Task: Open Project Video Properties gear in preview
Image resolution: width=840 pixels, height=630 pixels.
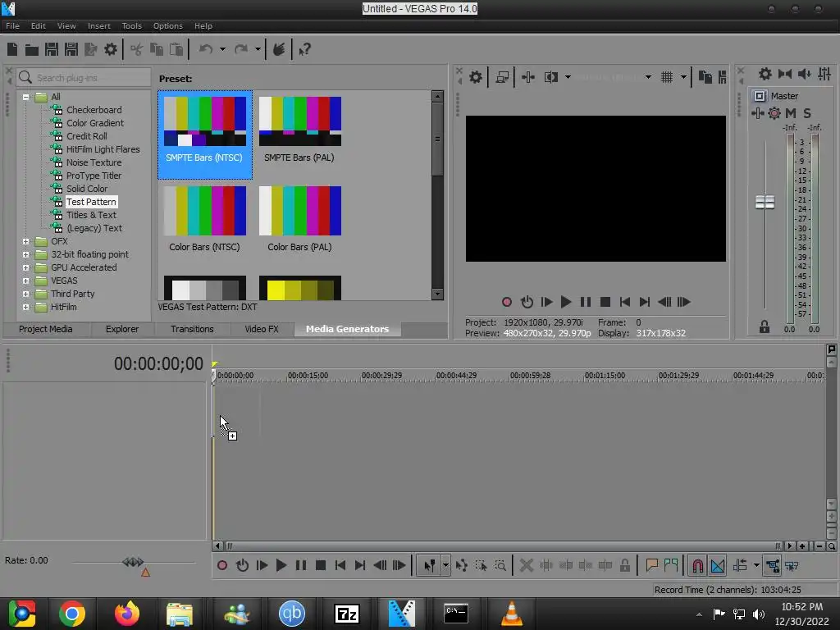Action: click(x=475, y=78)
